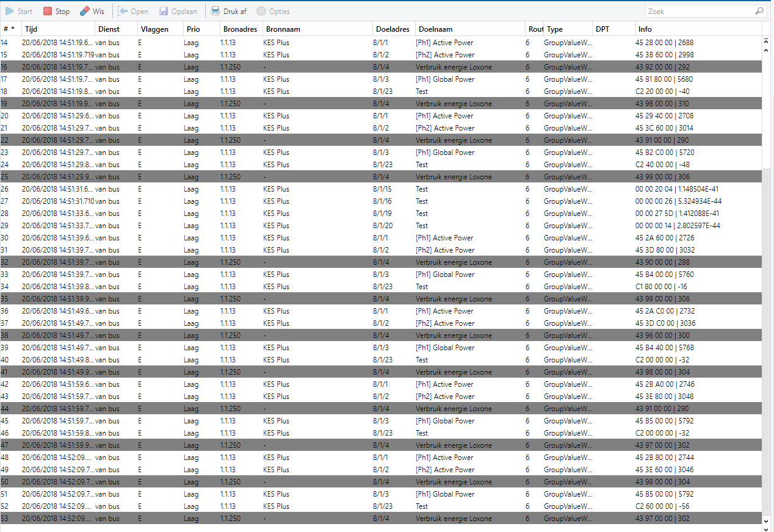Sort by the Tijd column header
774x532 pixels.
[58, 29]
